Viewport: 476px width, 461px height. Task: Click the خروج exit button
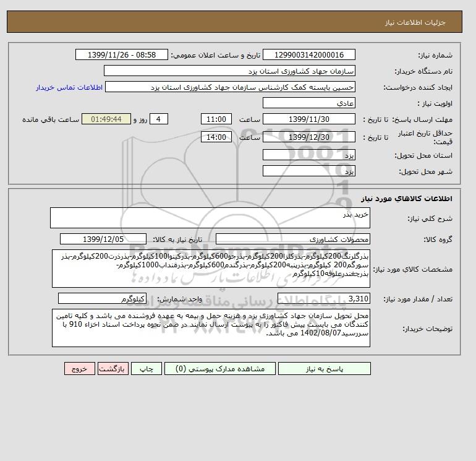coord(80,369)
